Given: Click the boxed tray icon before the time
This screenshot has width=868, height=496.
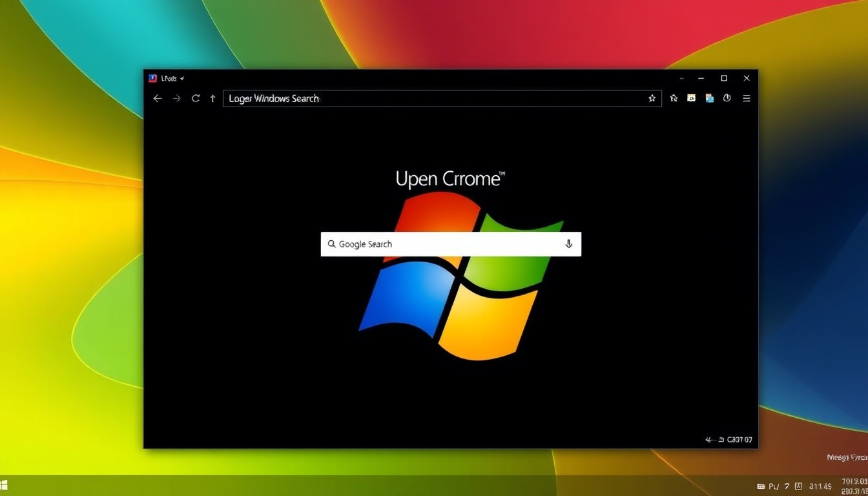Looking at the screenshot, I should (x=798, y=486).
